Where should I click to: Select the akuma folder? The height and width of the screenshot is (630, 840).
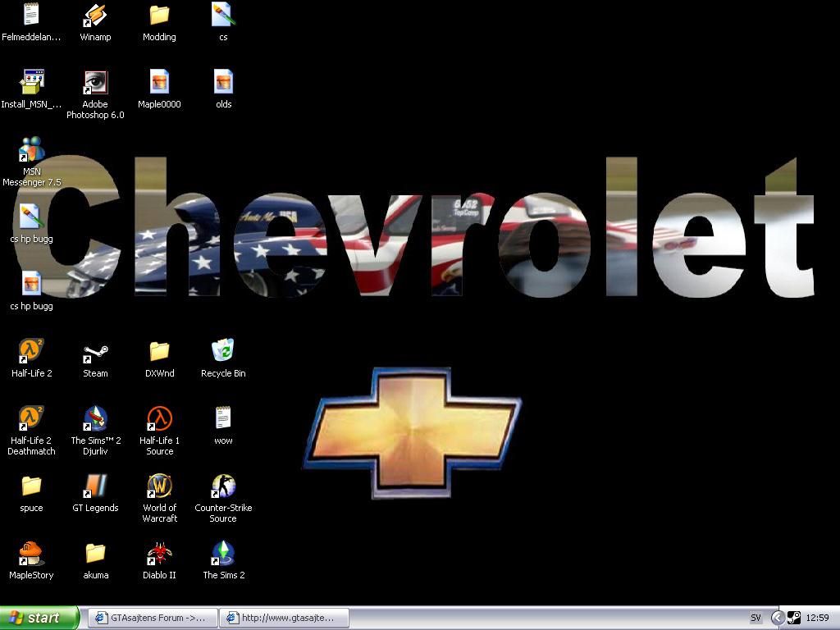95,553
